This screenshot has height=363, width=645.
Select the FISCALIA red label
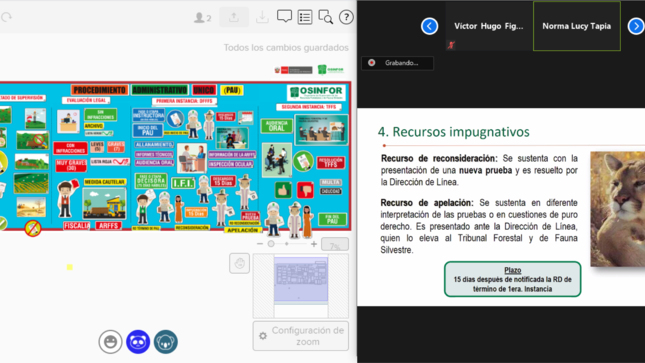point(77,226)
